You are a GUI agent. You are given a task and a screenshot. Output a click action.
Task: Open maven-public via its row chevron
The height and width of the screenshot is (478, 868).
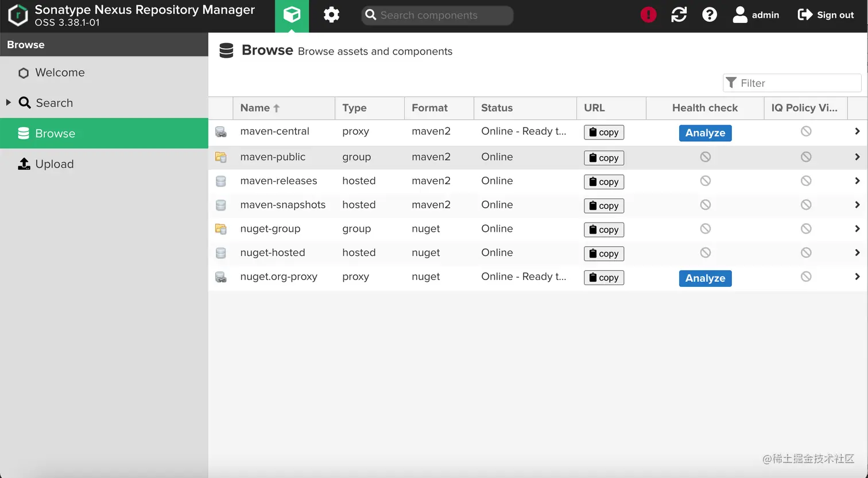(x=857, y=157)
